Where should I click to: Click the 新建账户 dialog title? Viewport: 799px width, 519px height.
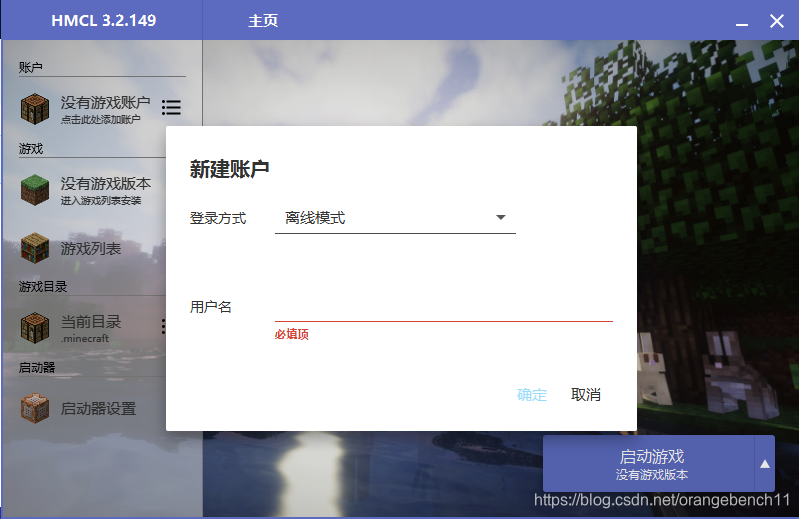click(x=229, y=169)
